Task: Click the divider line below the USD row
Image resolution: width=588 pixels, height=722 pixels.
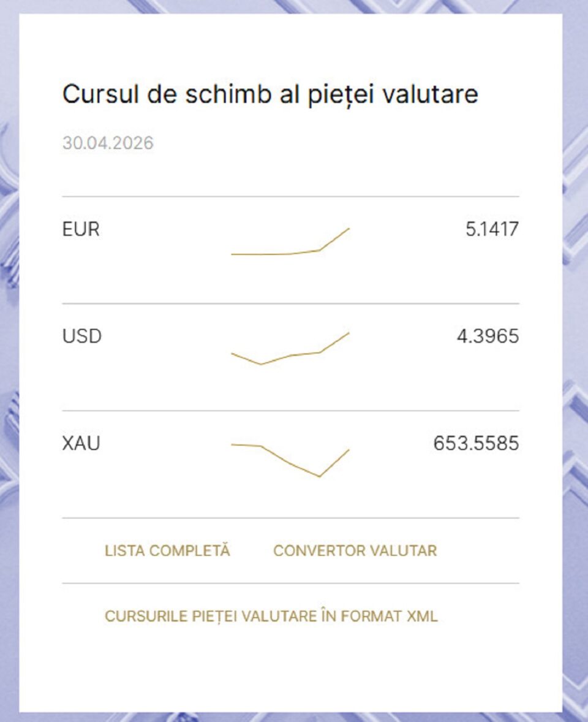Action: coord(290,411)
